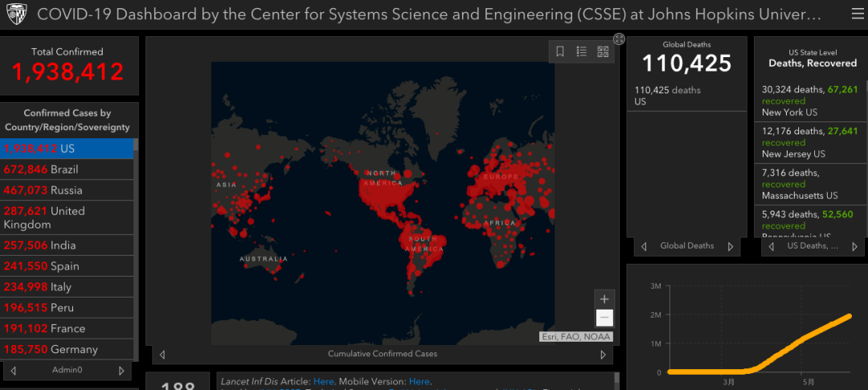Select Massachusetts US deaths entry

[811, 184]
